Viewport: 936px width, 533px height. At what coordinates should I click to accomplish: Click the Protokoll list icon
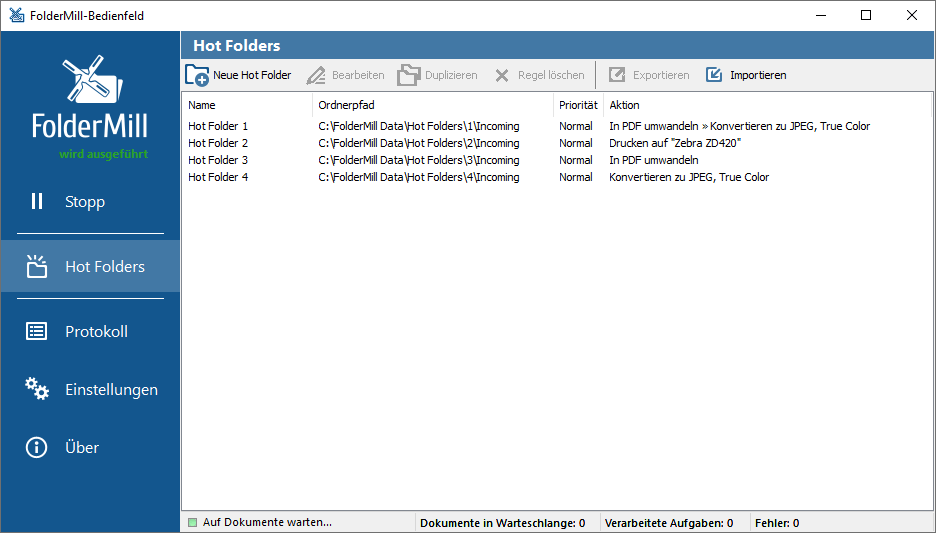(36, 331)
